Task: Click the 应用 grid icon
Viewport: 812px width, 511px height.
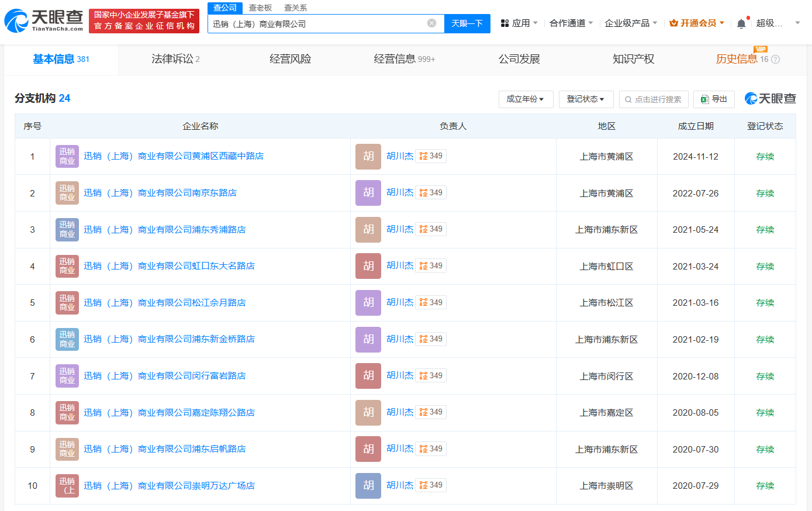Action: 505,23
